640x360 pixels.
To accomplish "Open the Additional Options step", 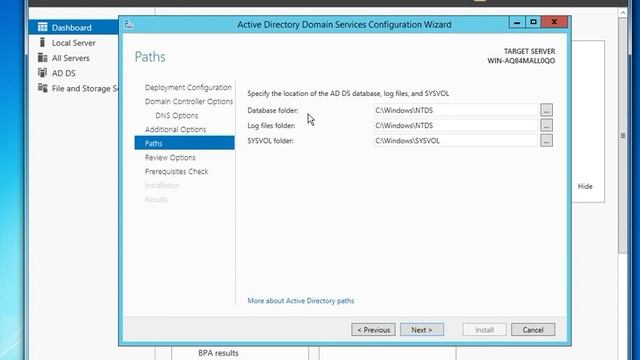I will click(x=176, y=129).
